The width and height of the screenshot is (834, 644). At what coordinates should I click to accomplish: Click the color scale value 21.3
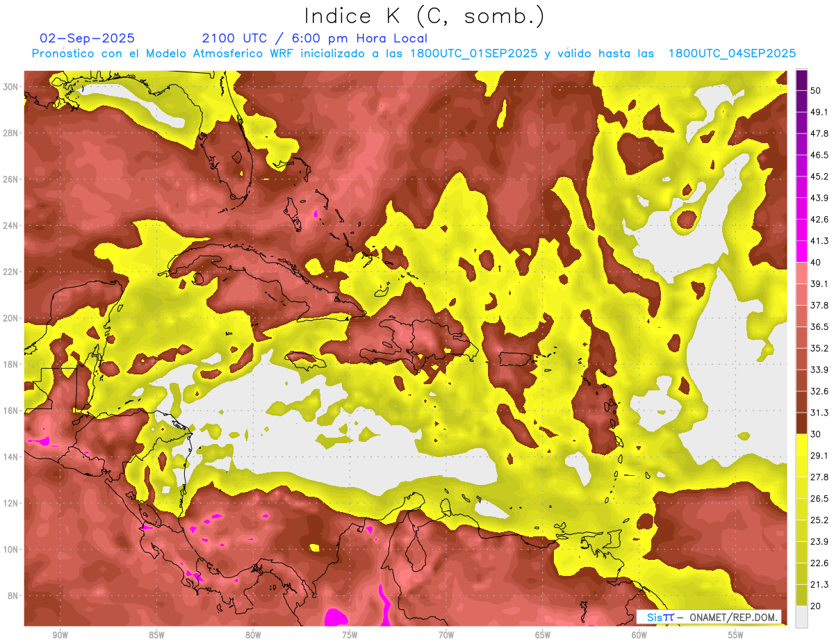click(819, 584)
